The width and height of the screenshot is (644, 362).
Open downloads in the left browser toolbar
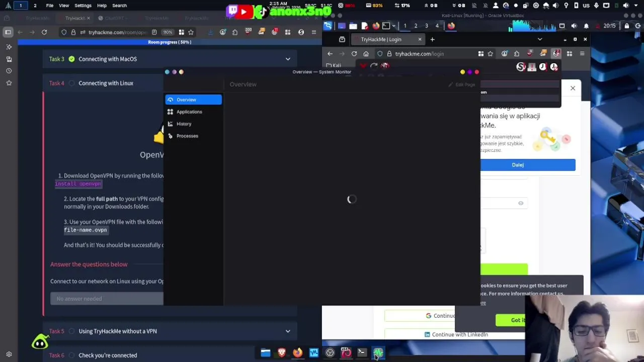pyautogui.click(x=210, y=32)
